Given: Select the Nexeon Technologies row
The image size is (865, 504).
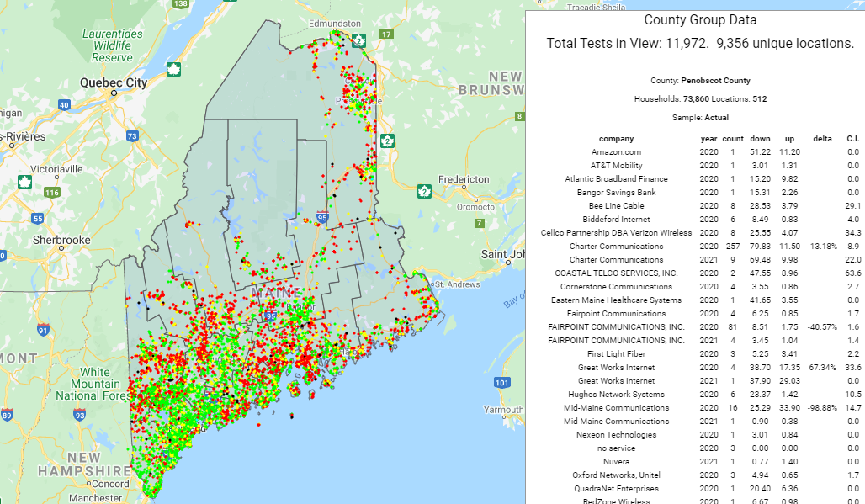Looking at the screenshot, I should [x=700, y=434].
